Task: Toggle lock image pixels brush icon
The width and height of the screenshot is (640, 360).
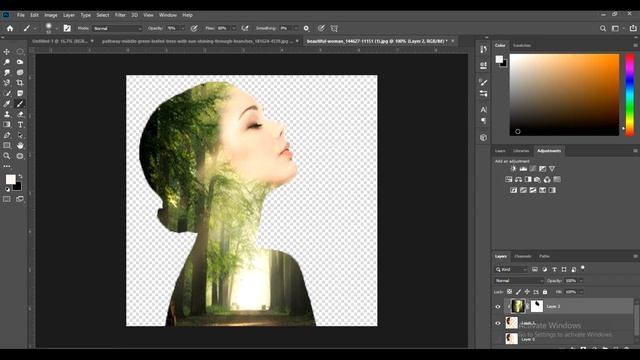Action: click(518, 292)
